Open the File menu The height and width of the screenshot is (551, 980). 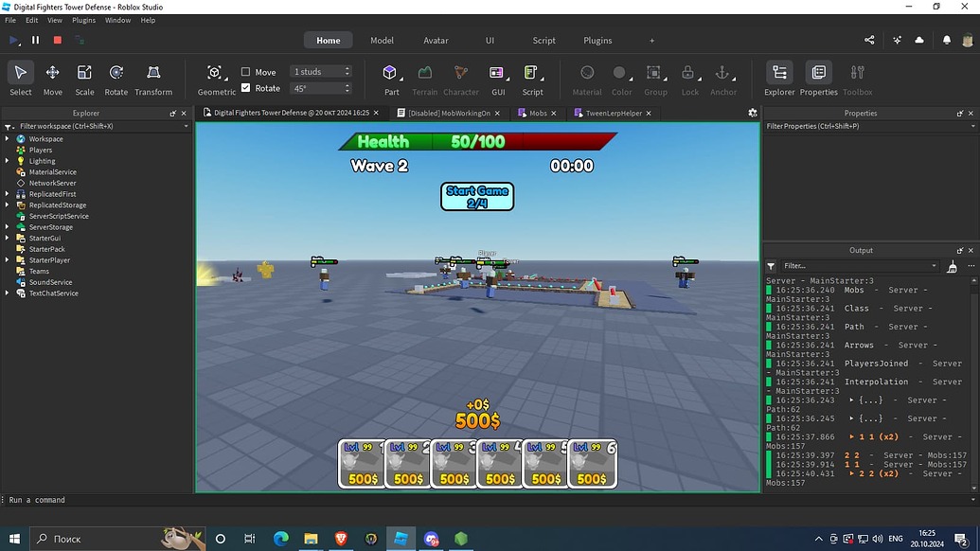click(10, 20)
